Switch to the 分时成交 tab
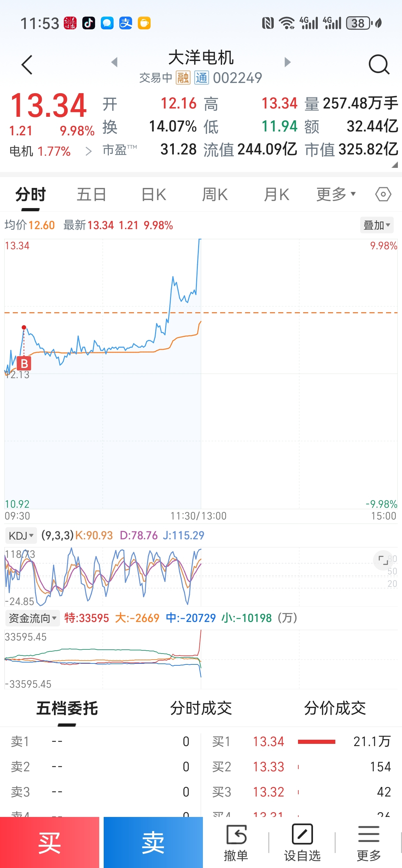The image size is (402, 868). coord(201,708)
